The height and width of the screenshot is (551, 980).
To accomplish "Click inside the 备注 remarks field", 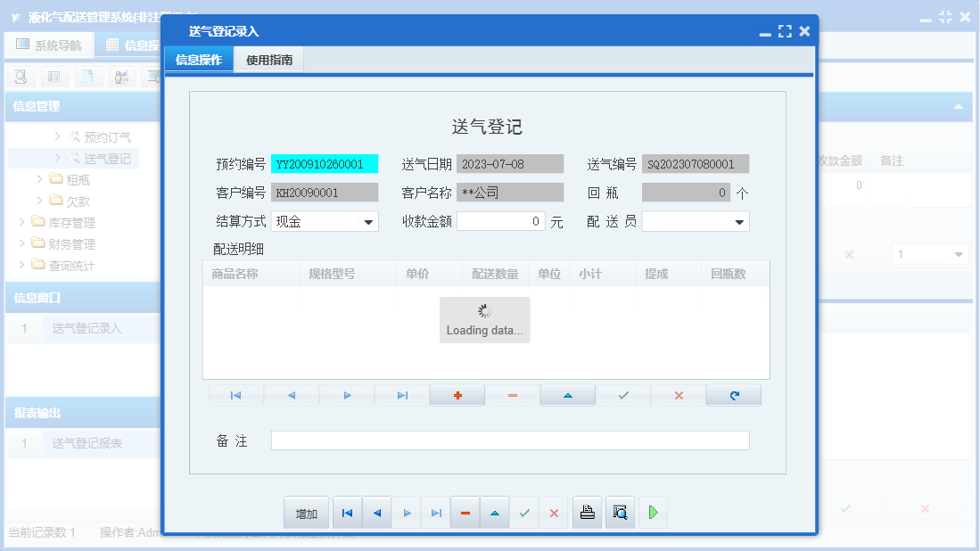I will coord(508,440).
